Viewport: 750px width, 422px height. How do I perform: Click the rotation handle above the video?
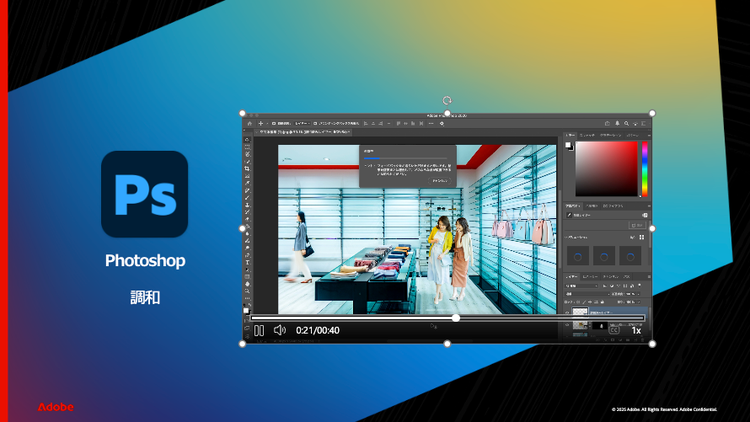447,101
